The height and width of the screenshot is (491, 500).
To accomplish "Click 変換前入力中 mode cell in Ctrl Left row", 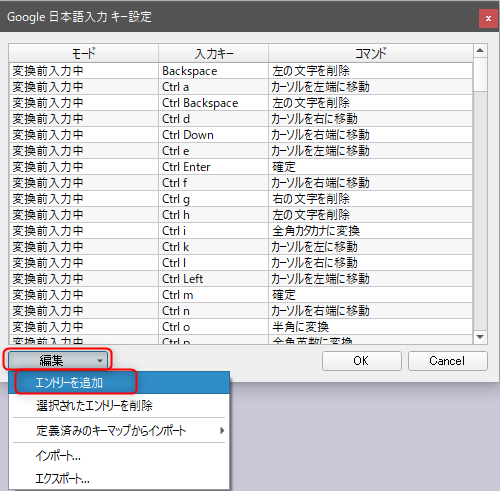I will (x=84, y=279).
